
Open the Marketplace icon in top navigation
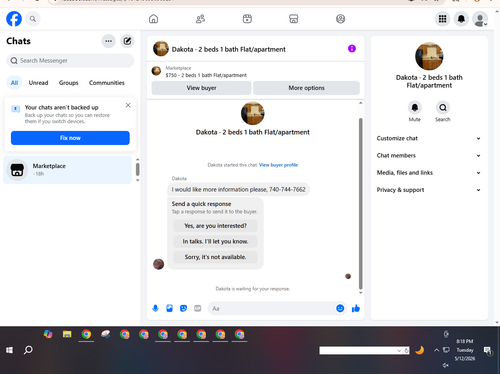(294, 19)
